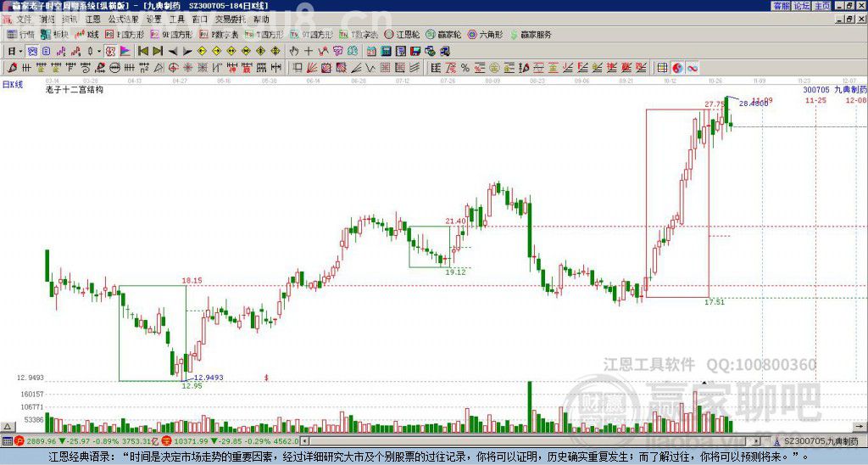868x465 pixels.
Task: Toggle the grid table icon
Action: point(662,68)
